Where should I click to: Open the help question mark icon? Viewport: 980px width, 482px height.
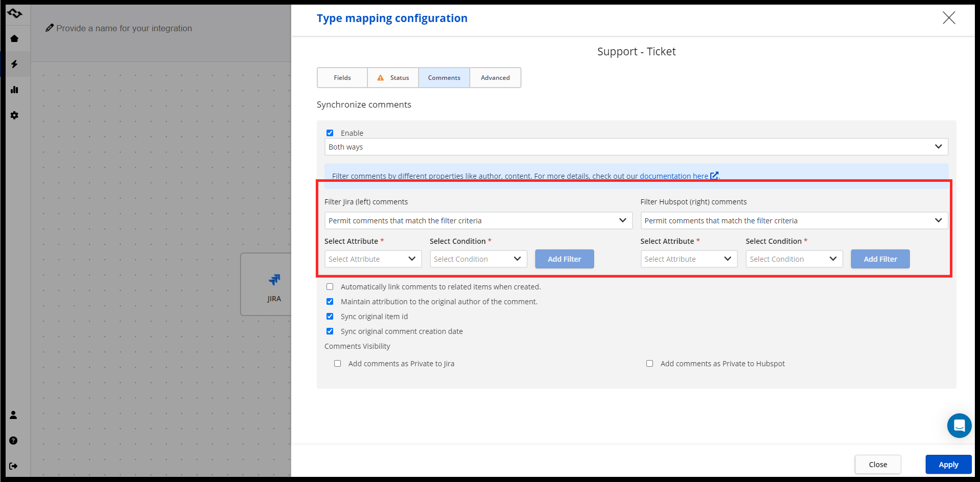pos(14,441)
